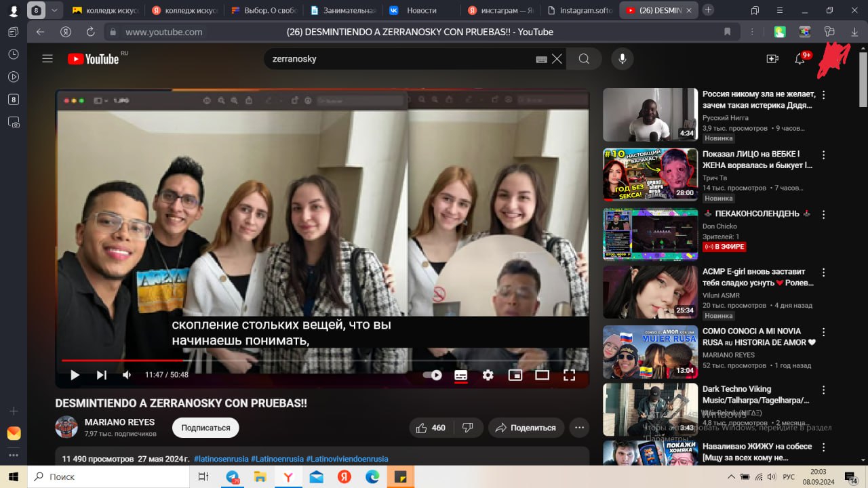Viewport: 868px width, 488px height.
Task: Seek on the video progress bar
Action: point(322,361)
